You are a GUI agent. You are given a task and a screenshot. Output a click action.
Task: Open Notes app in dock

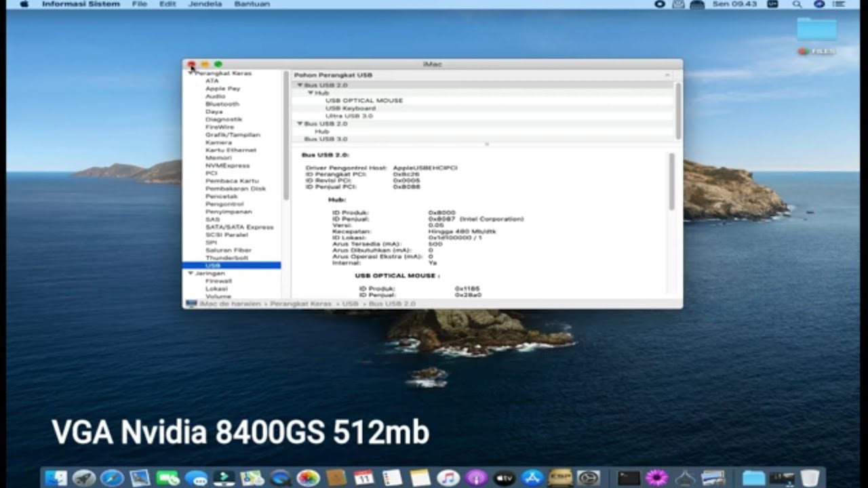[420, 478]
